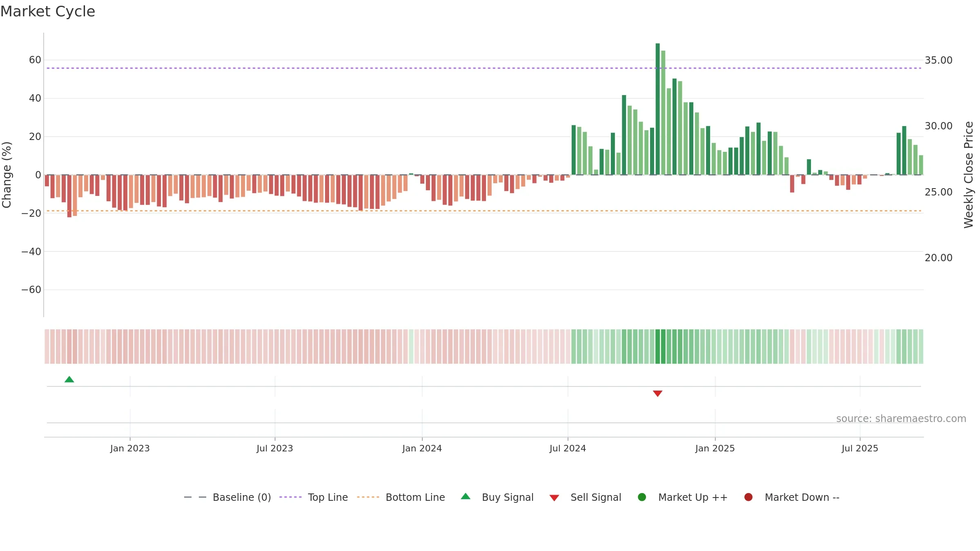Toggle the Top Line legend label

[328, 497]
